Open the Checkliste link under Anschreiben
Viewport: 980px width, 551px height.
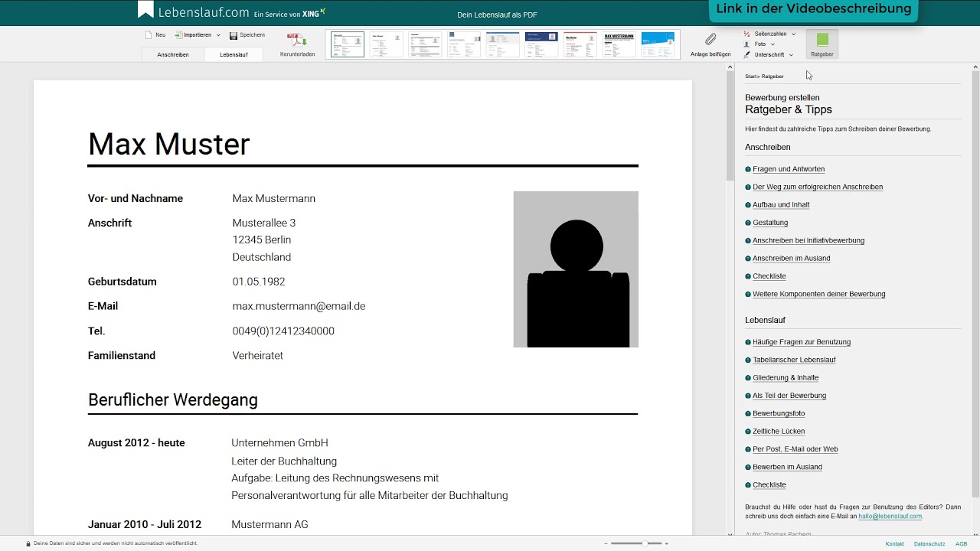point(769,276)
